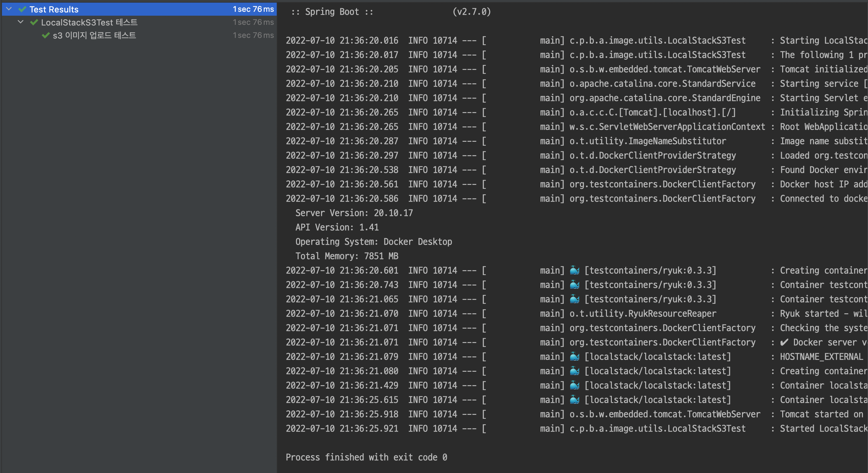Collapse the Test Results root node
The width and height of the screenshot is (868, 473).
(x=9, y=9)
